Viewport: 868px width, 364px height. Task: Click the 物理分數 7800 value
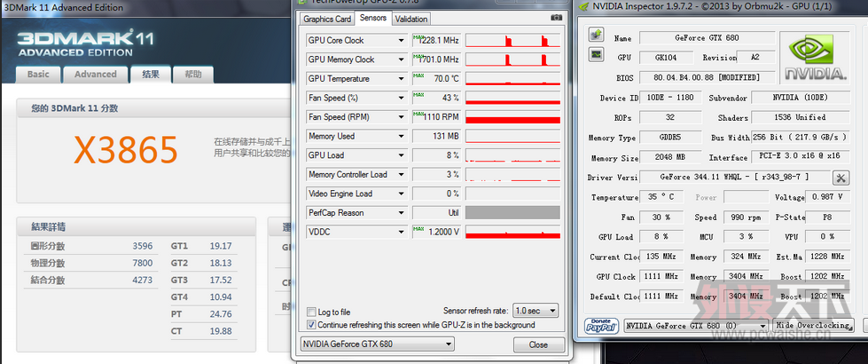pos(142,263)
